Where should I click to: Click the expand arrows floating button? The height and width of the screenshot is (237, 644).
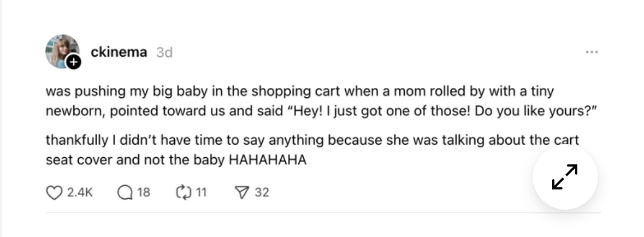[565, 177]
